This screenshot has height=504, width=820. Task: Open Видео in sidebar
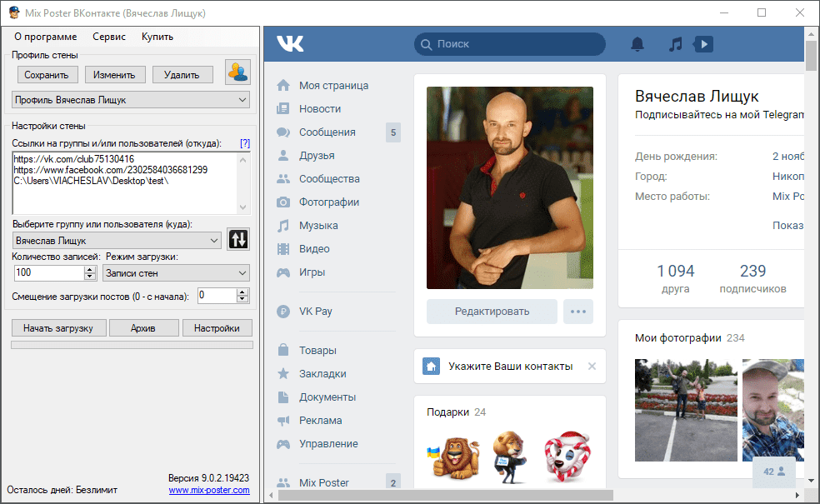314,249
